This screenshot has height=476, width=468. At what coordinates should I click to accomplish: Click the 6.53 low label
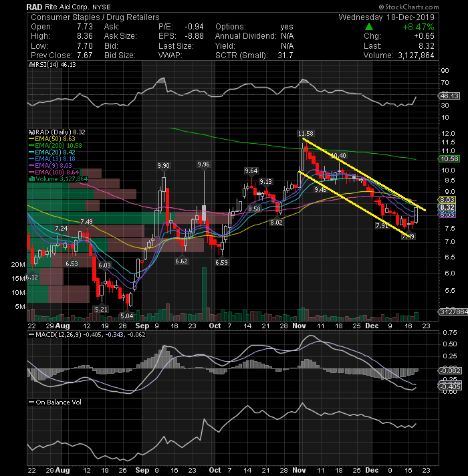72,264
